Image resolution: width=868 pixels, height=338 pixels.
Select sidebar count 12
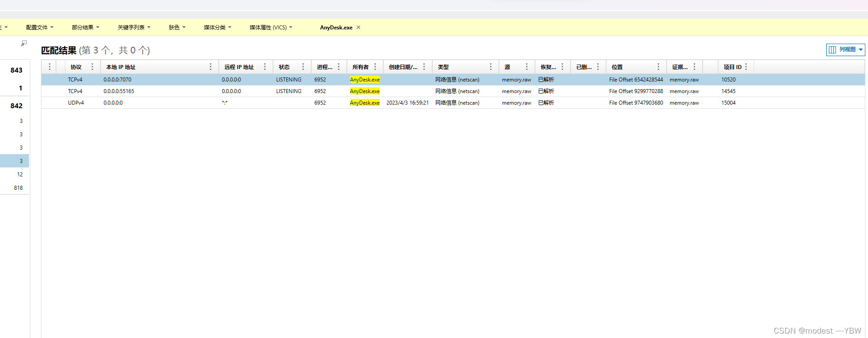click(20, 175)
